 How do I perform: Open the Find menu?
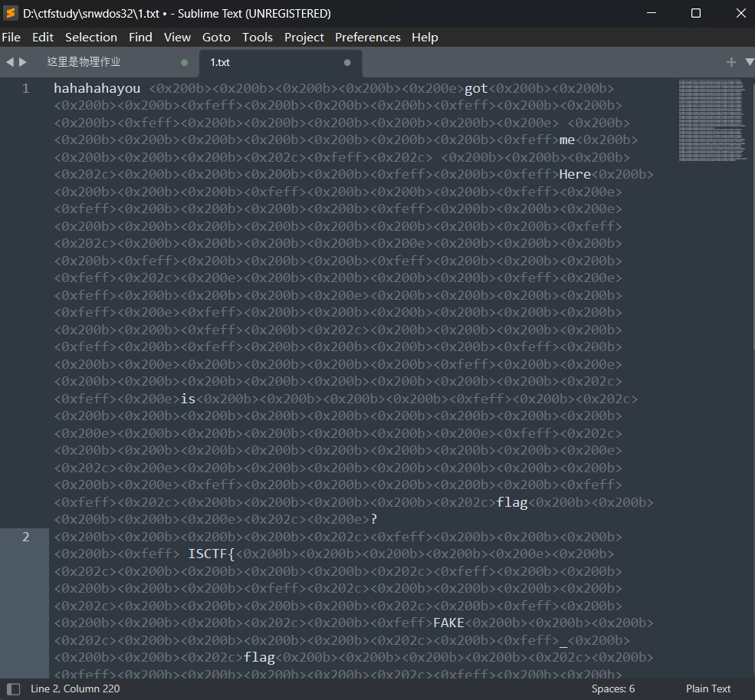(140, 37)
